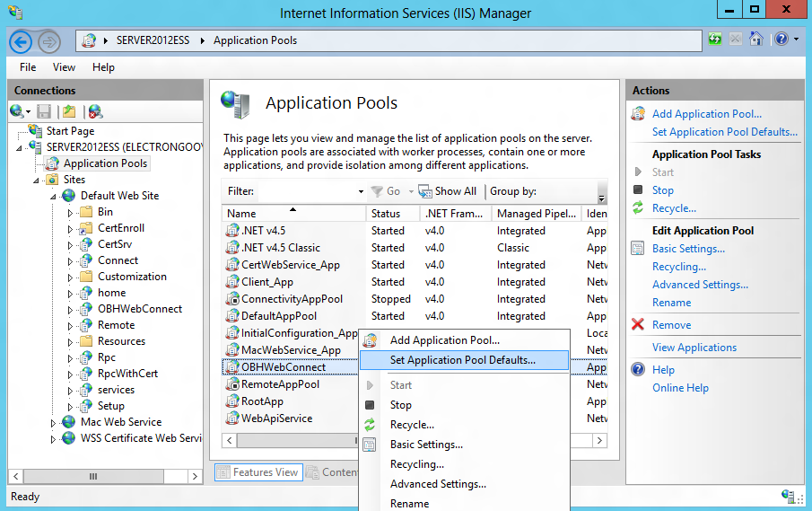Select Application Pools tree item
Image resolution: width=812 pixels, height=511 pixels.
pyautogui.click(x=105, y=163)
